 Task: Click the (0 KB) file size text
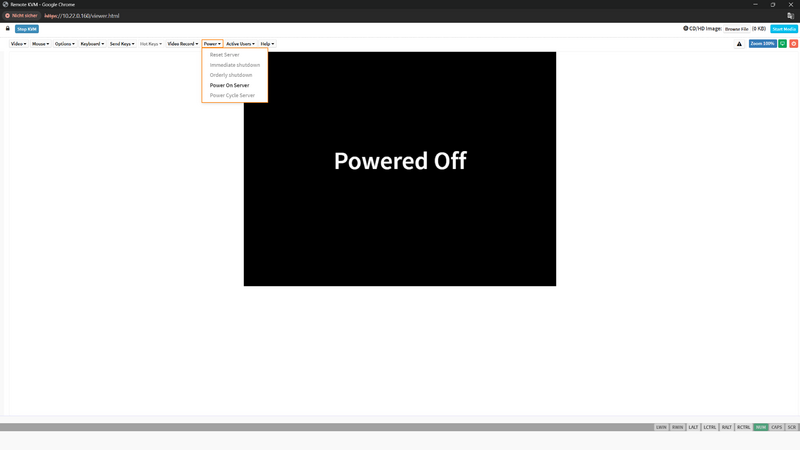(759, 29)
